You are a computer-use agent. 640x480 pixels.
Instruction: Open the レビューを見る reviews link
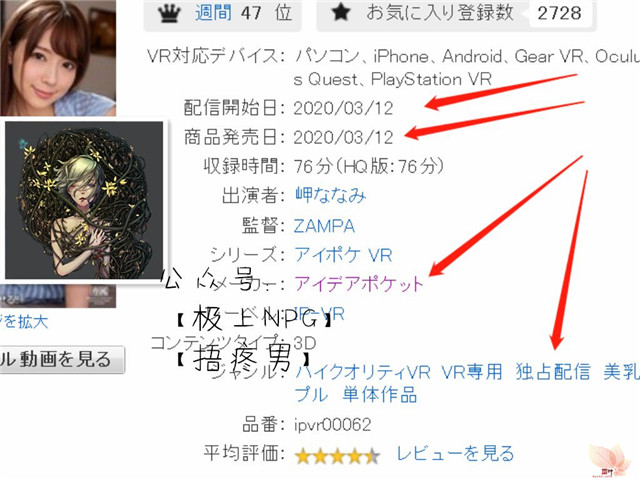point(455,453)
